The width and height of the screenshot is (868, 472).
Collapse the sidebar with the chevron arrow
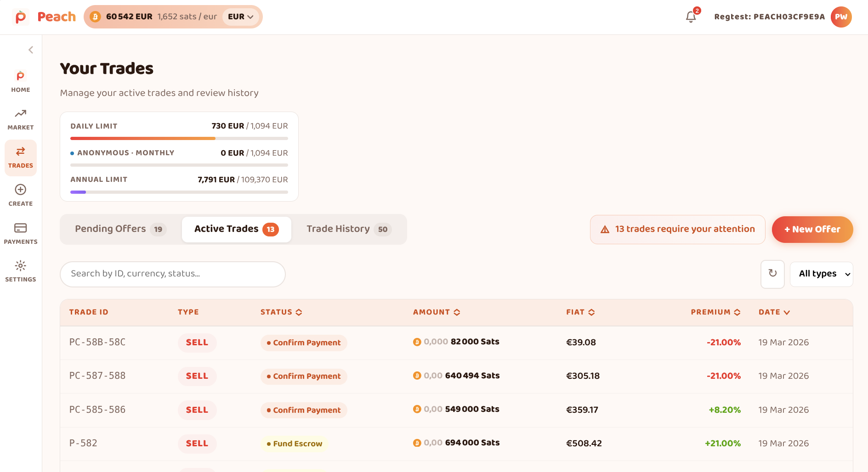pos(31,50)
